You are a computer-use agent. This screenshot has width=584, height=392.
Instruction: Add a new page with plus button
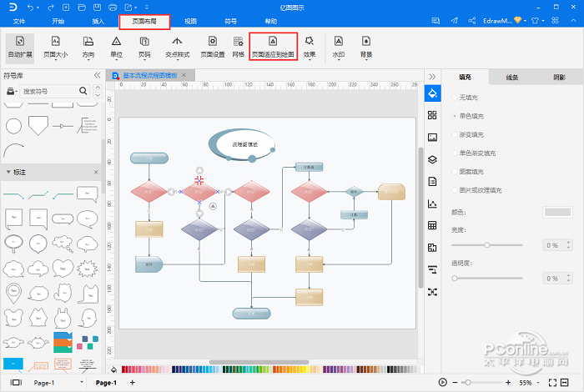tap(132, 382)
